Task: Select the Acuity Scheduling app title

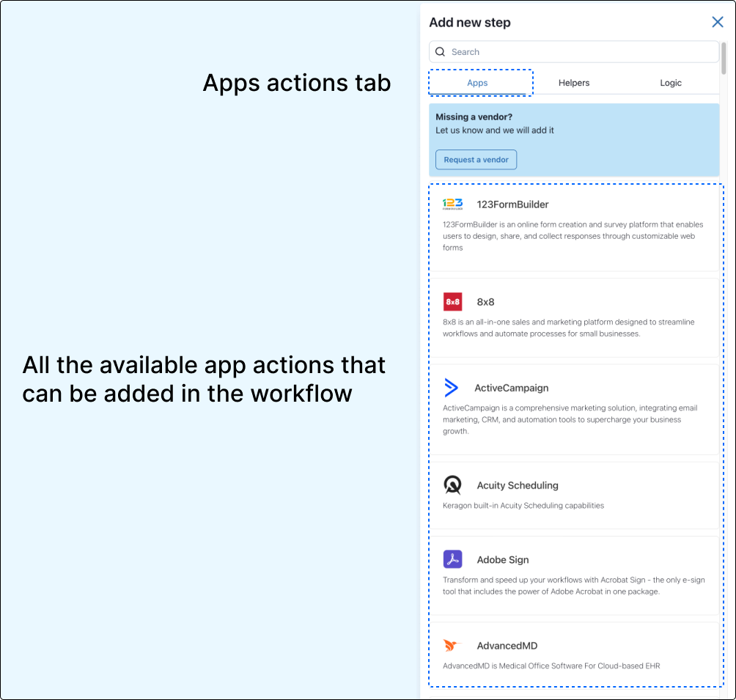Action: (518, 485)
